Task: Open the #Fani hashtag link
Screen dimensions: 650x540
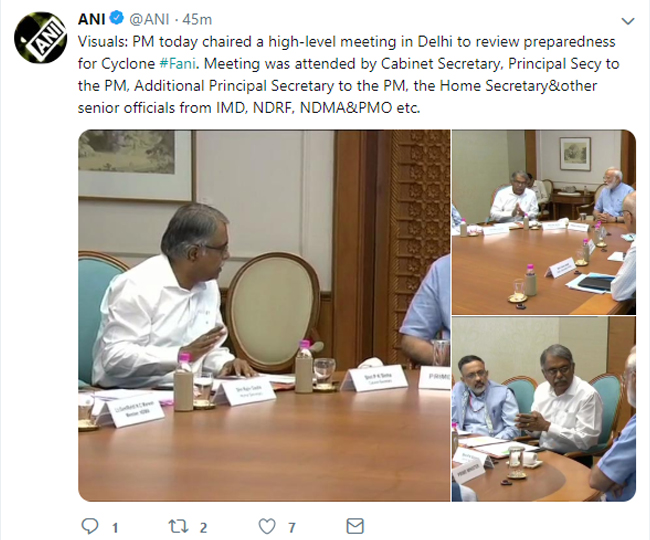Action: click(x=179, y=64)
